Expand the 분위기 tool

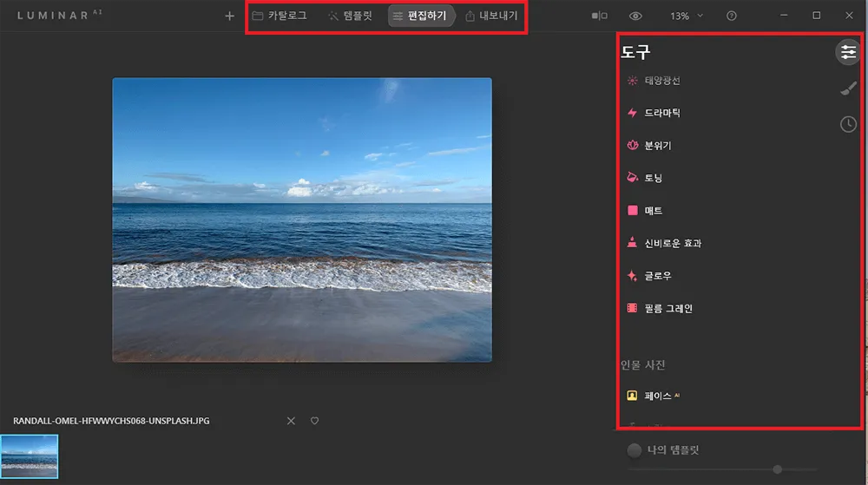(x=657, y=146)
